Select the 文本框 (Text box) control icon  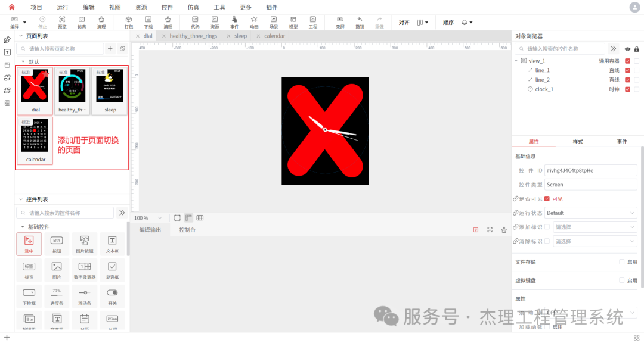[111, 244]
